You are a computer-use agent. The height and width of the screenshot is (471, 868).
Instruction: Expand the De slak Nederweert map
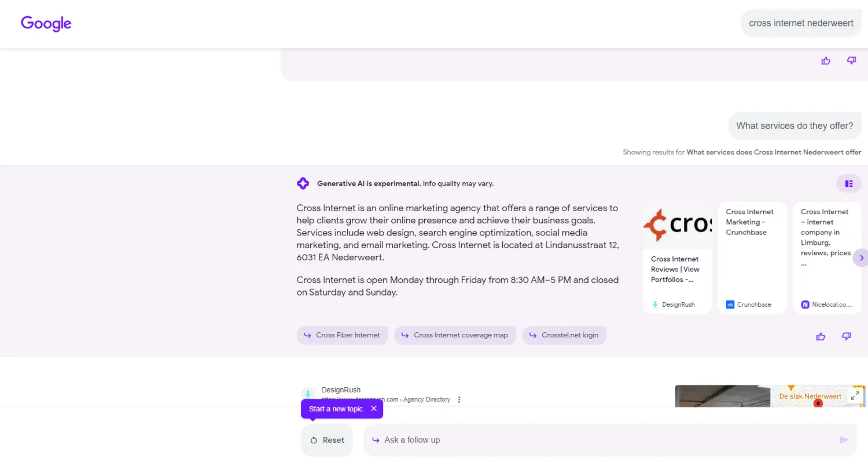(855, 396)
